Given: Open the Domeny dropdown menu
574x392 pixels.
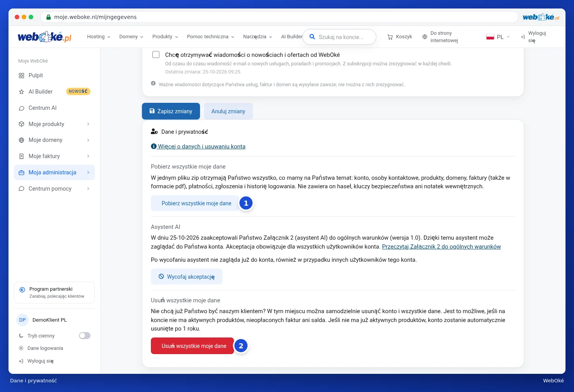Looking at the screenshot, I should point(131,37).
